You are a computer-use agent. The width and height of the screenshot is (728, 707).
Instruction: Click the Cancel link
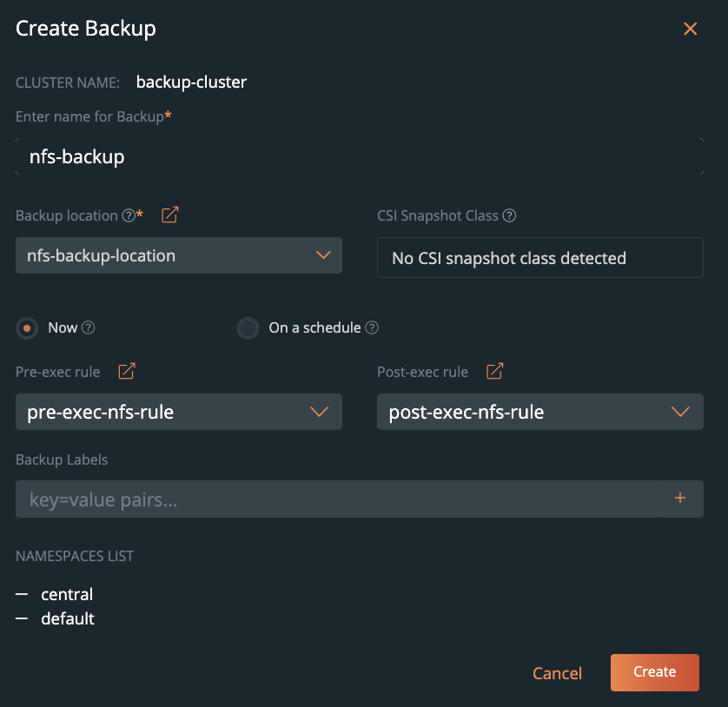[557, 673]
